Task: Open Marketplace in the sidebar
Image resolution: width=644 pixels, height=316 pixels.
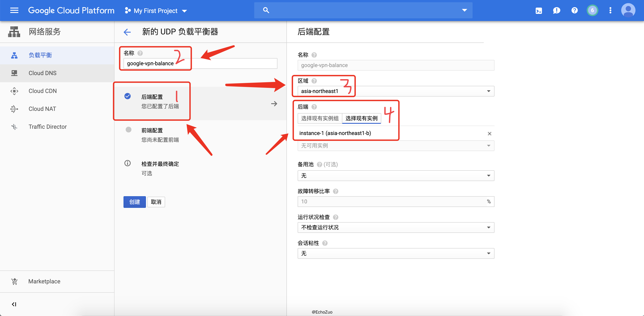Action: tap(57, 281)
